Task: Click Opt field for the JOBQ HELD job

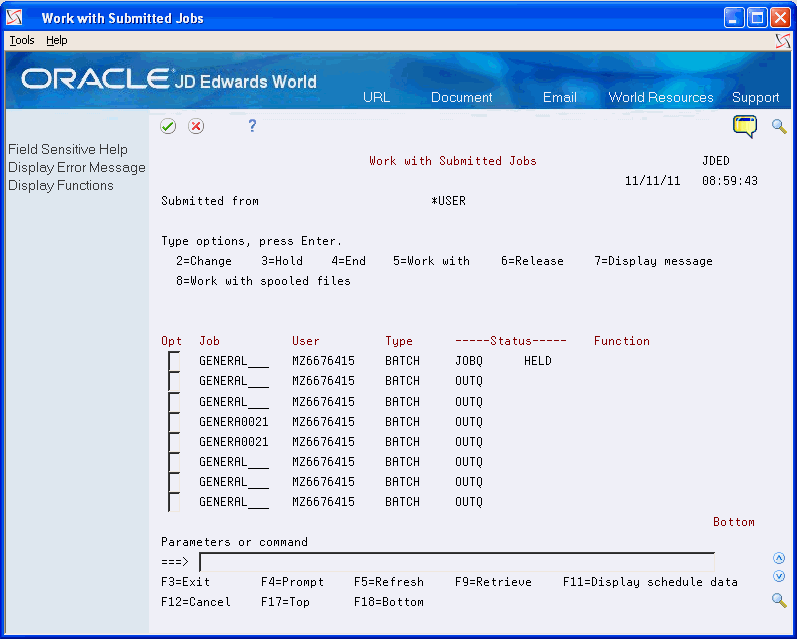Action: tap(174, 361)
